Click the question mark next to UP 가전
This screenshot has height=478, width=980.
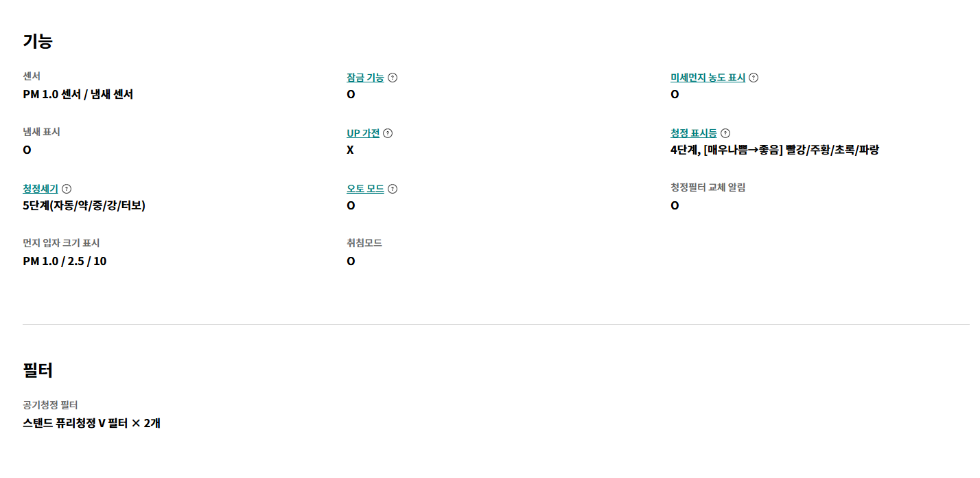pyautogui.click(x=388, y=133)
